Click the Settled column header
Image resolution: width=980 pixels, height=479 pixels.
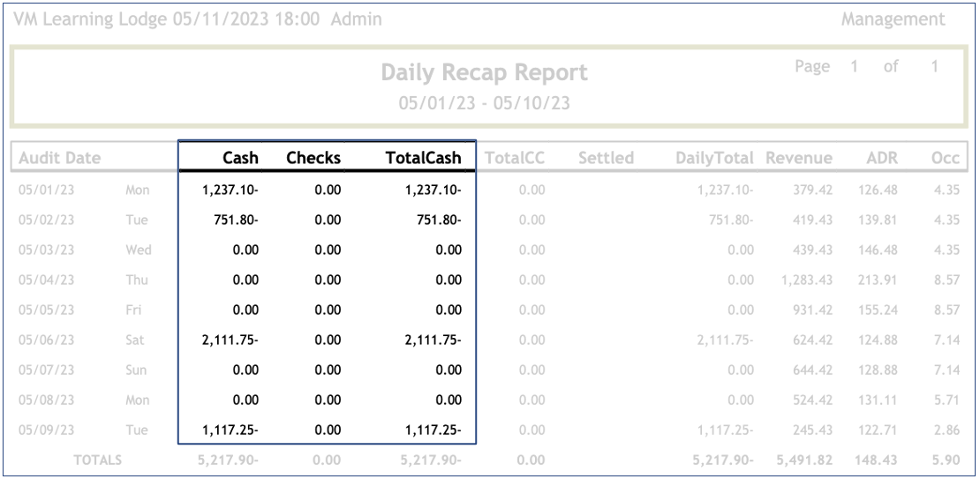606,158
